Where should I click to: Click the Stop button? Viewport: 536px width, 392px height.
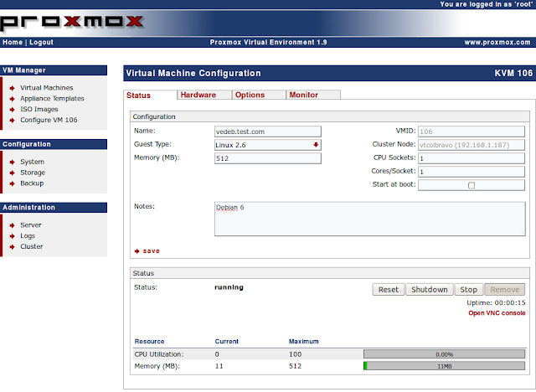point(468,290)
